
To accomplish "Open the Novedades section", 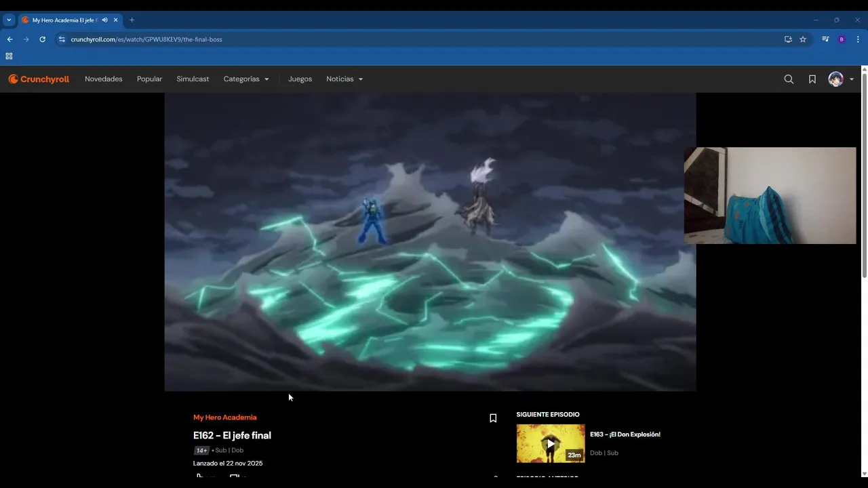I will coord(104,79).
